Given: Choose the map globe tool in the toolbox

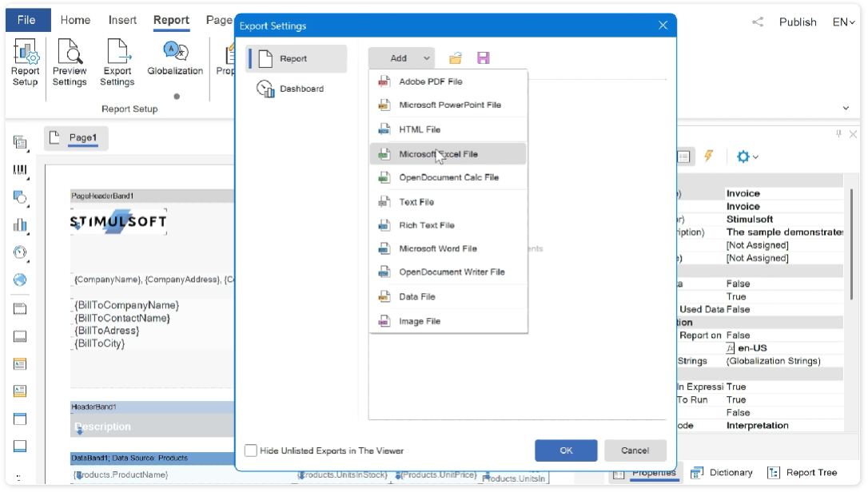Looking at the screenshot, I should (x=20, y=280).
